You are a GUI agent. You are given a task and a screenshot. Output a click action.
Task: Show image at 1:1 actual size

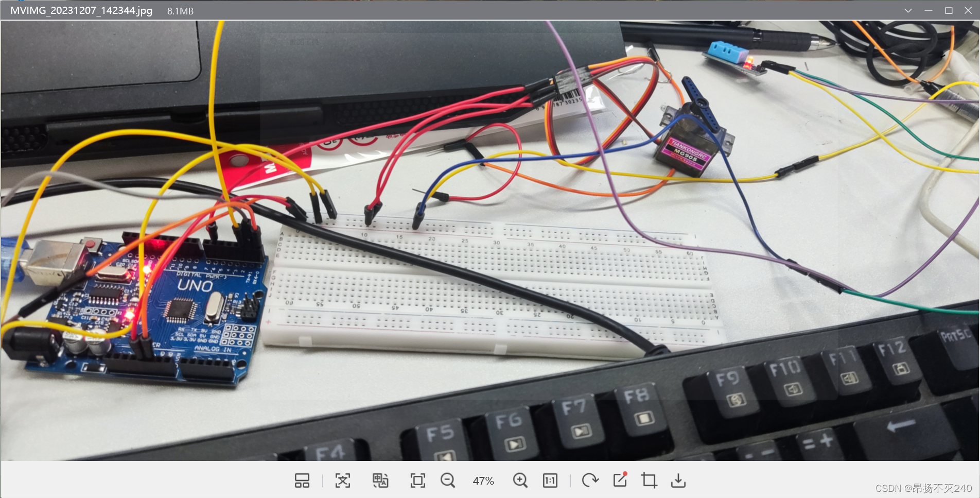tap(550, 480)
